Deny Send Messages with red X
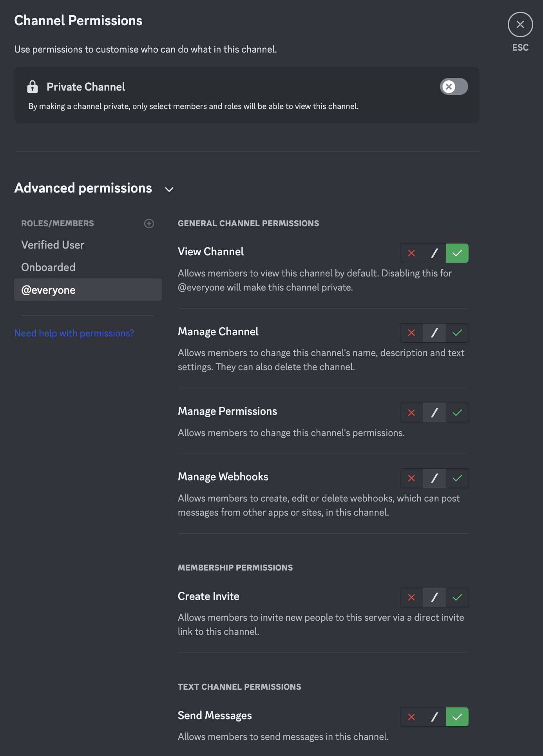 pyautogui.click(x=411, y=717)
